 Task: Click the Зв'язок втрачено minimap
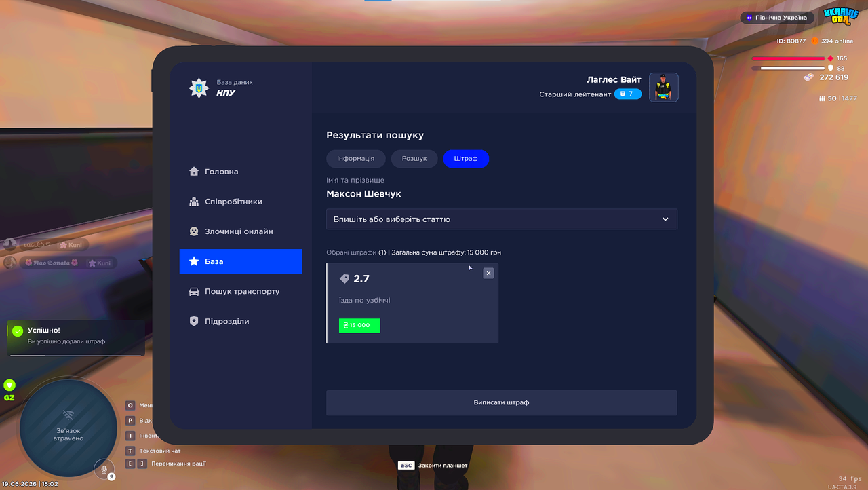68,428
